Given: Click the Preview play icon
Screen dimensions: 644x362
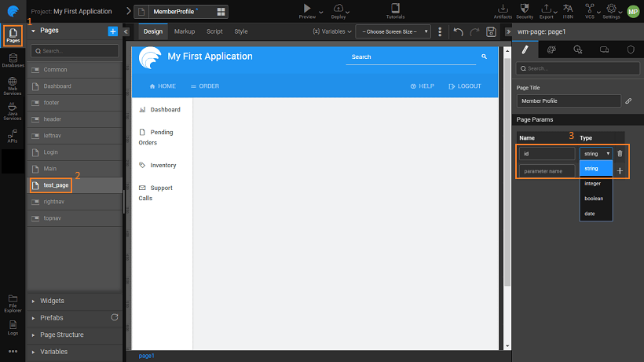Looking at the screenshot, I should click(x=306, y=8).
